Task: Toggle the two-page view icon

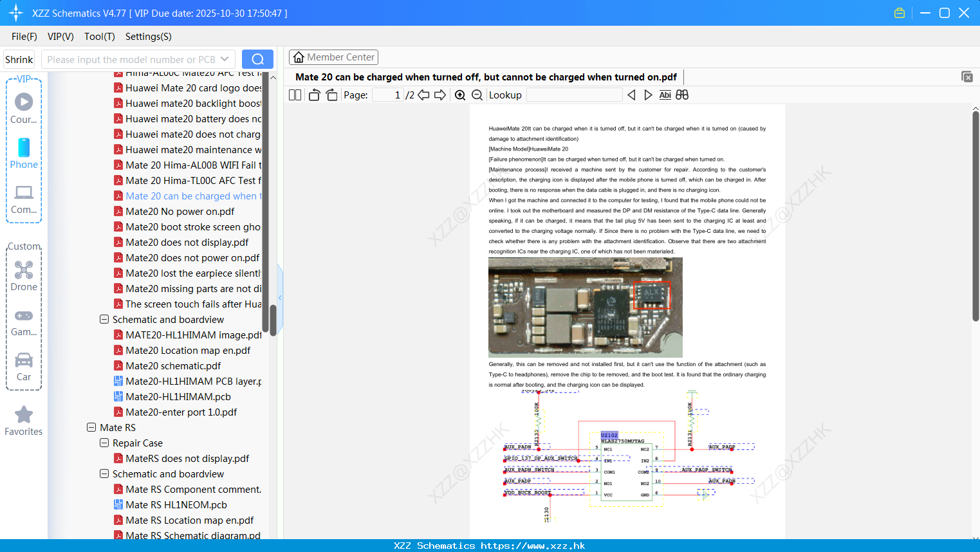Action: pyautogui.click(x=295, y=95)
